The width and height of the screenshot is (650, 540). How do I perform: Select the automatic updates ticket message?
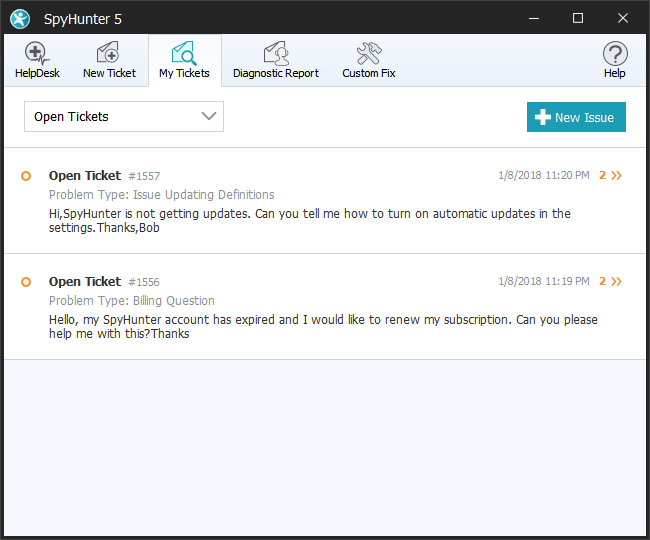pos(309,220)
